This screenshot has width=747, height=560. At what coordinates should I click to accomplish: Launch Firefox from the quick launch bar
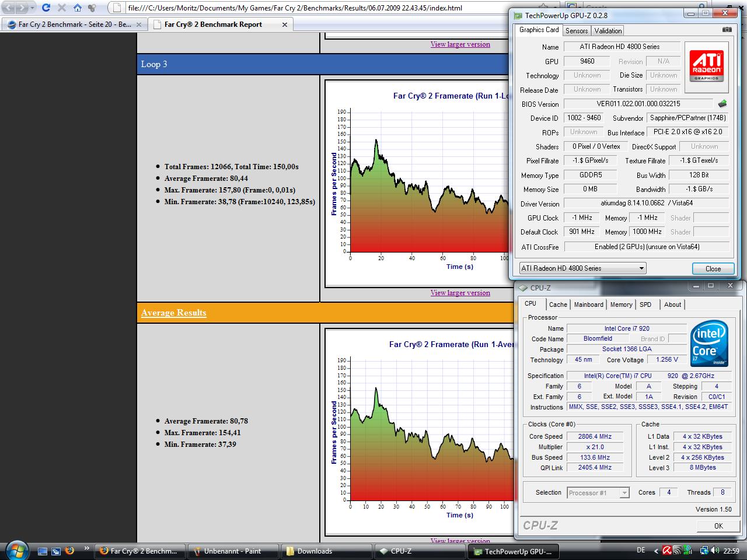69,551
